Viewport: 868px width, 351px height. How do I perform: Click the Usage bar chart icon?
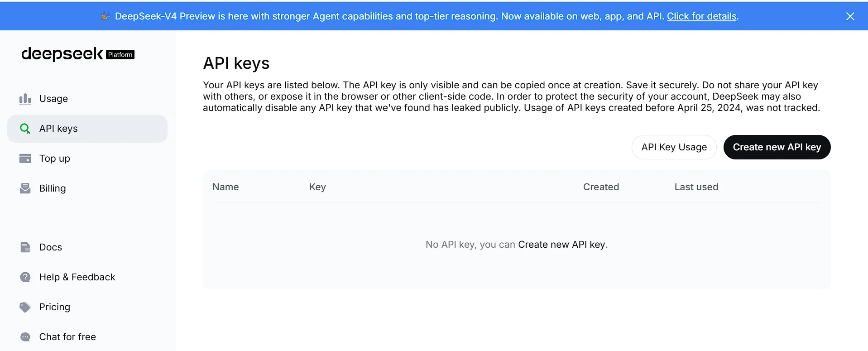tap(25, 99)
